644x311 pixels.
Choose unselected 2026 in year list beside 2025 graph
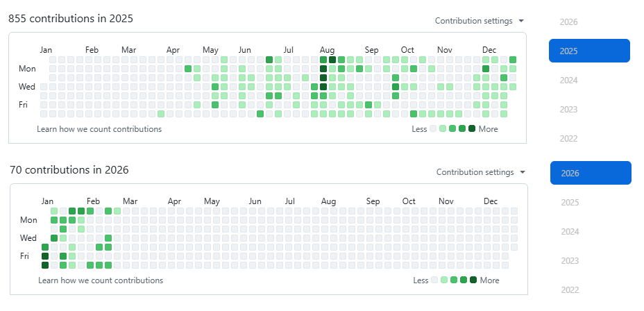click(568, 22)
